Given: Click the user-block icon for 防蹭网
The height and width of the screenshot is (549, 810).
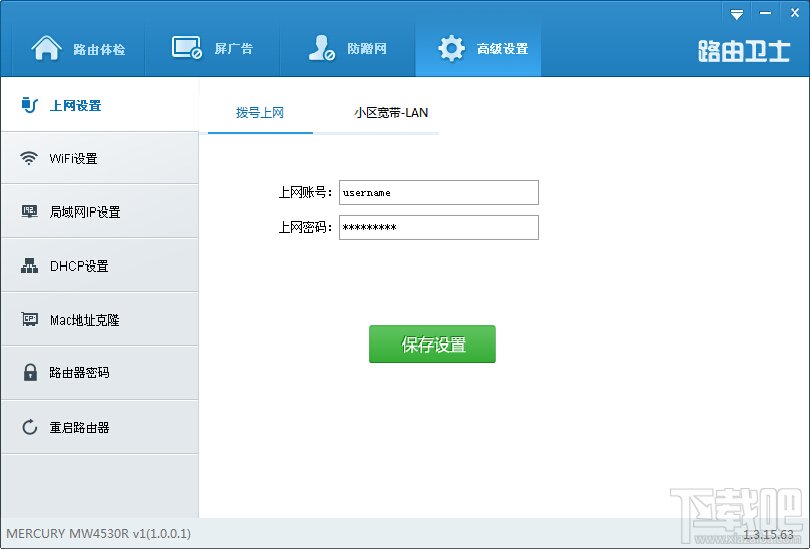Looking at the screenshot, I should [x=321, y=48].
